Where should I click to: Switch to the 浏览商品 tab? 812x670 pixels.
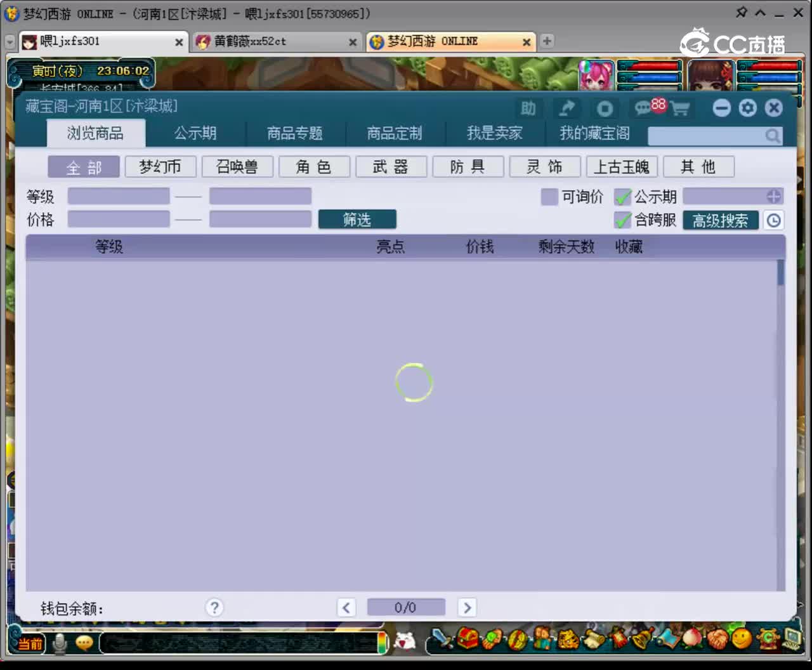click(96, 133)
